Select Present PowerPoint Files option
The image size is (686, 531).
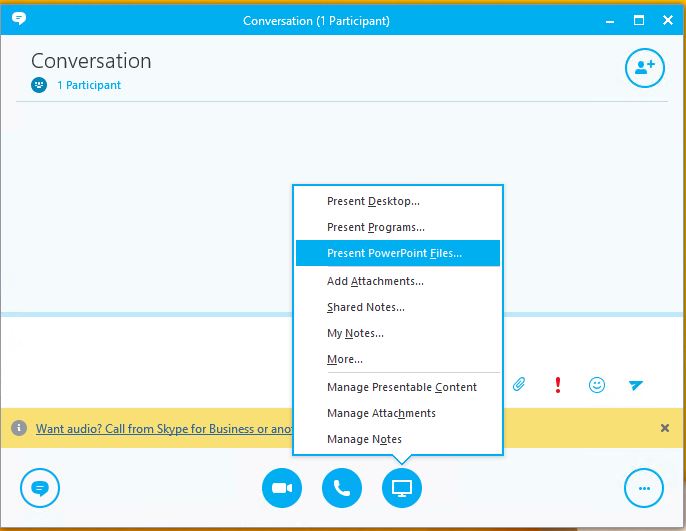coord(395,254)
